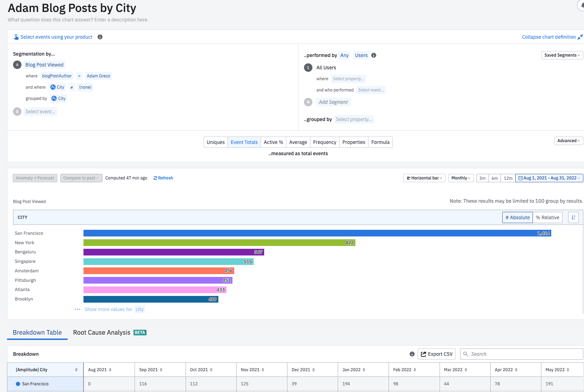Screen dimensions: 584x392
Task: Click collapse arrows icon at top right
Action: tap(580, 37)
